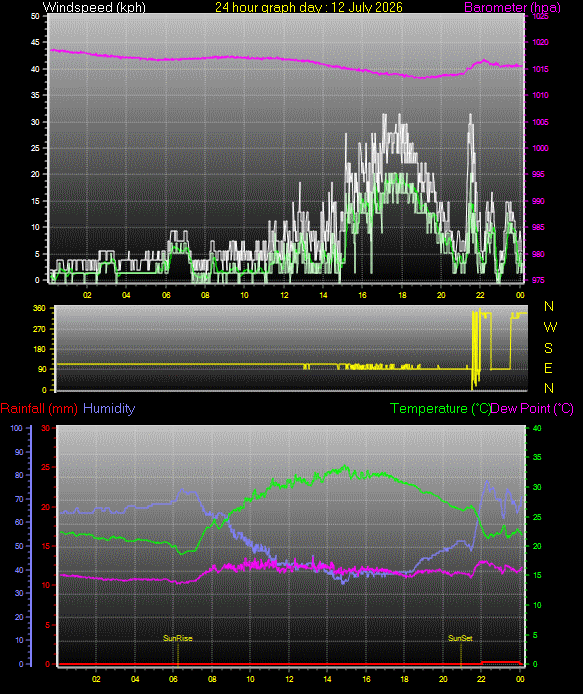Click the 975 barometer axis value
This screenshot has height=694, width=583.
(538, 280)
